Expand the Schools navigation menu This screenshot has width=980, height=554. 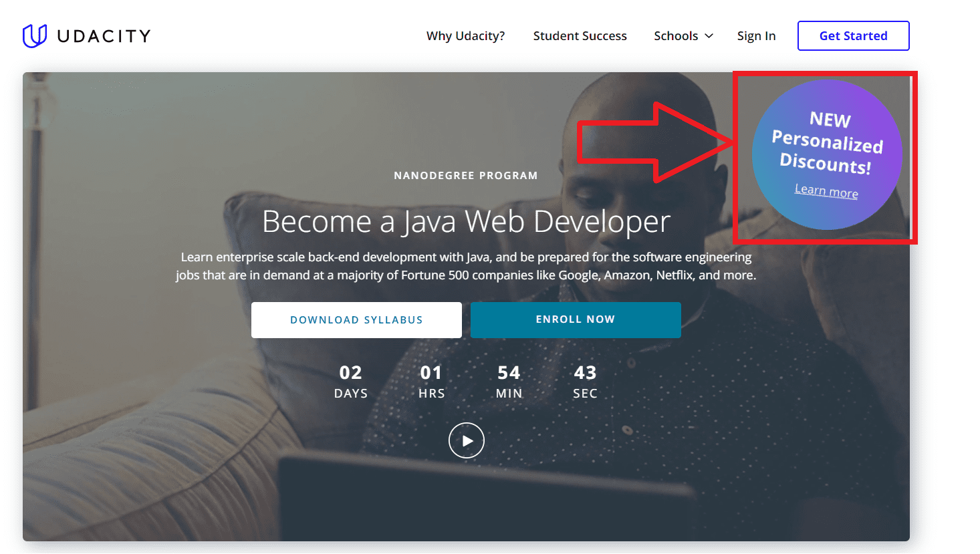[x=677, y=36]
